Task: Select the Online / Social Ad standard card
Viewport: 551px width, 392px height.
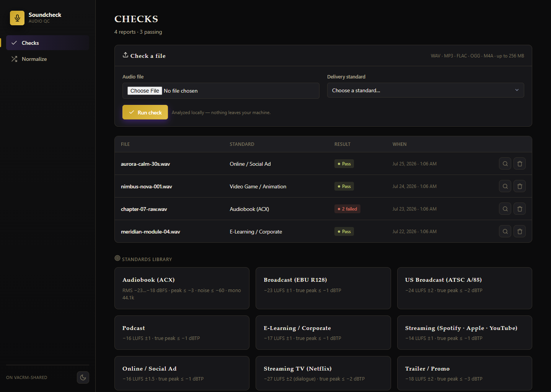Action: [182, 373]
